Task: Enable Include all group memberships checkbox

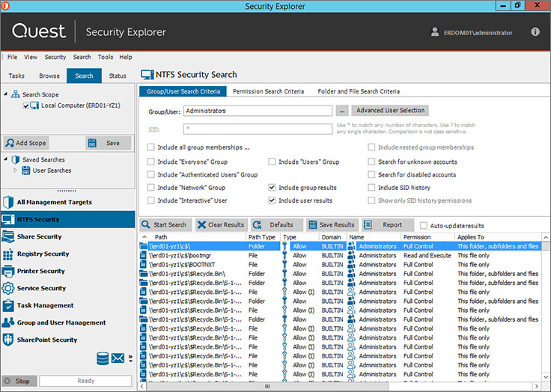Action: point(151,147)
